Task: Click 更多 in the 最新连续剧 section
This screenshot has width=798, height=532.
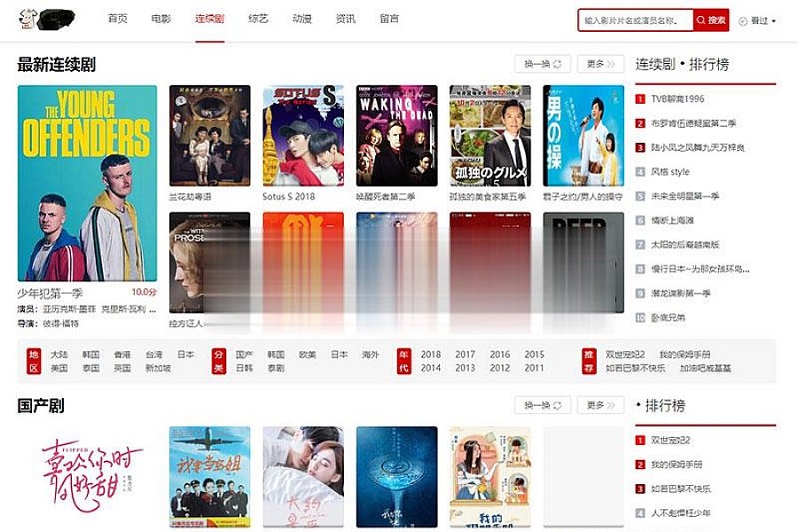Action: 600,64
